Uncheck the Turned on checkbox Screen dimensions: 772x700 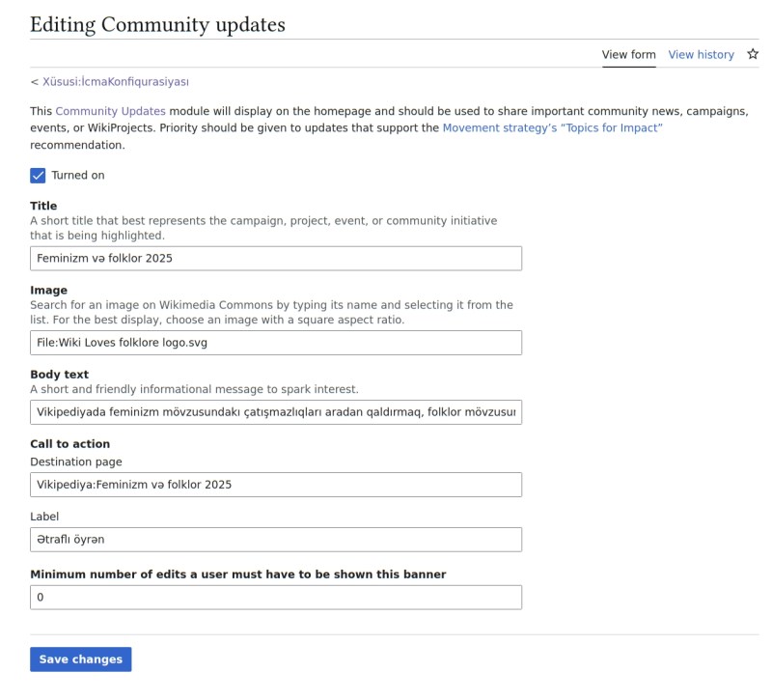38,176
